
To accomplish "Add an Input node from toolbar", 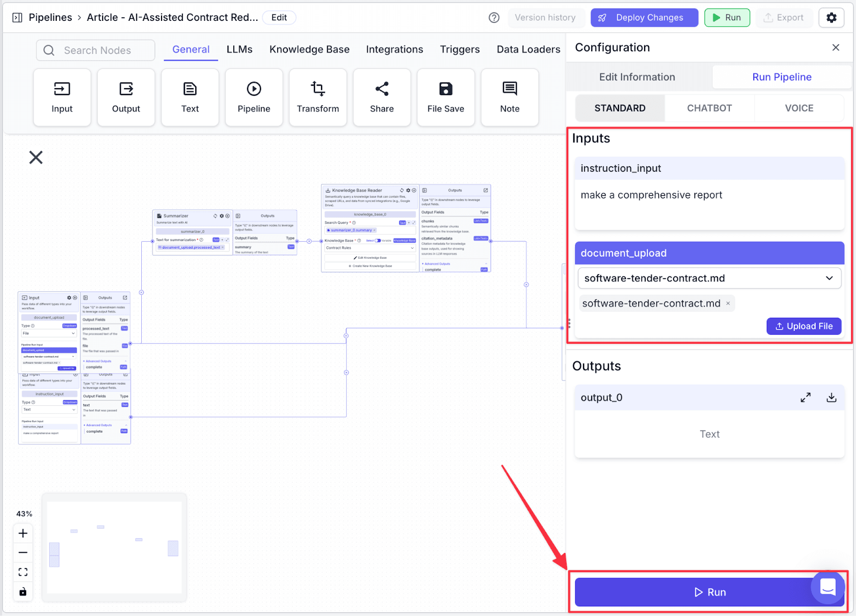I will (x=62, y=97).
